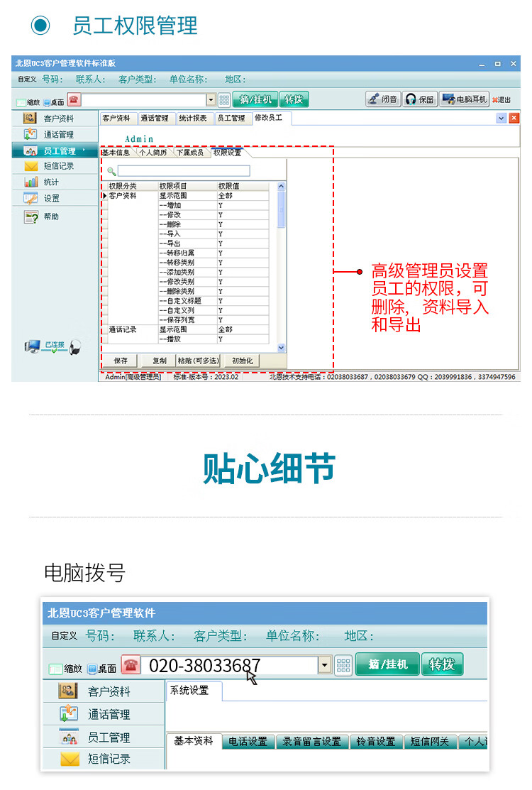The width and height of the screenshot is (532, 790).
Task: Expand number dropdown arrow in 电脑拨号 window
Action: point(325,665)
